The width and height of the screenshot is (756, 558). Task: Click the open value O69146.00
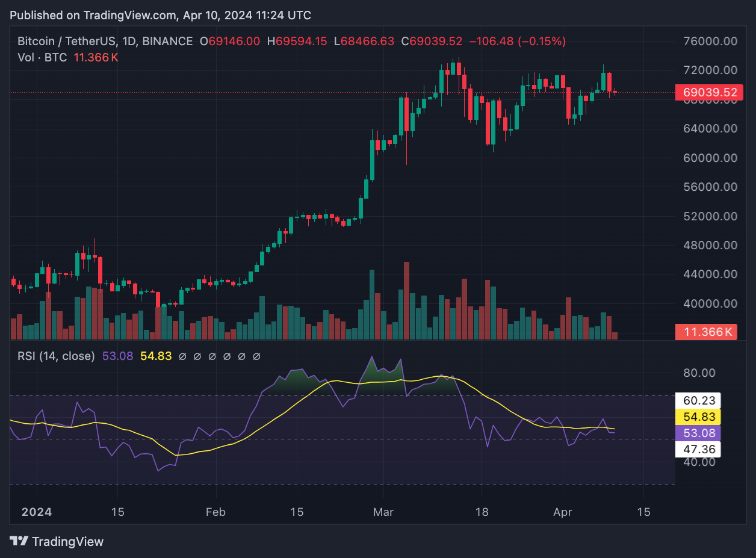[x=230, y=42]
